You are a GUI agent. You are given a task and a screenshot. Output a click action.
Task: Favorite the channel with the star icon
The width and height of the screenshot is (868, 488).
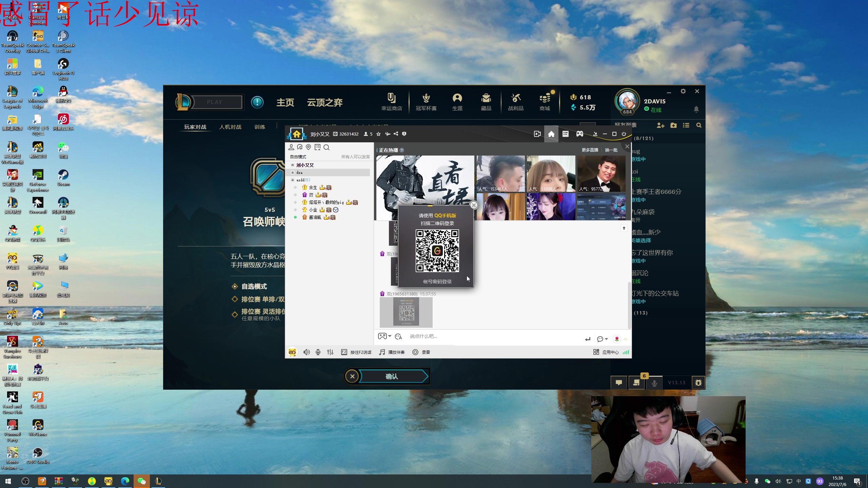[378, 134]
